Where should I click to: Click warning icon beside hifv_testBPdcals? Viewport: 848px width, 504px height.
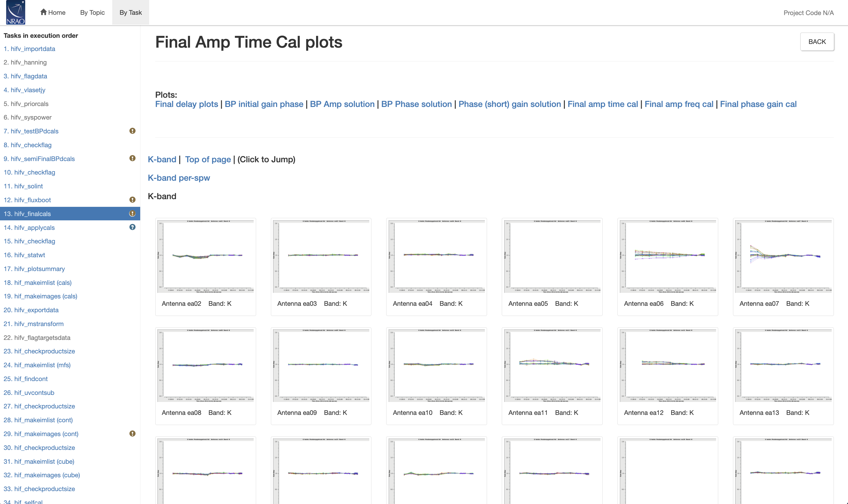(133, 131)
